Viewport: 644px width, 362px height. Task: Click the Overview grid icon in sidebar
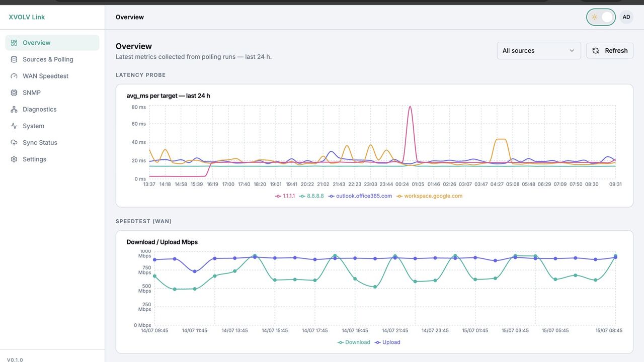[x=14, y=43]
